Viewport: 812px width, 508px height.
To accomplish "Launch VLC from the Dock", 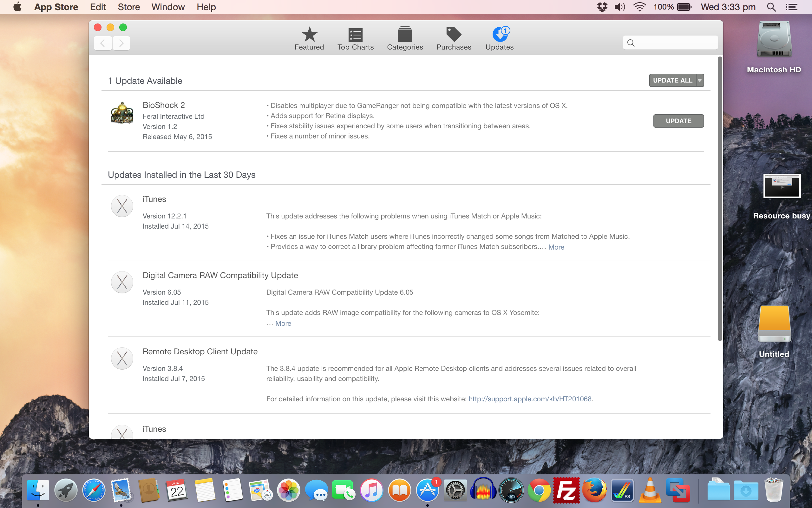I will [x=650, y=490].
